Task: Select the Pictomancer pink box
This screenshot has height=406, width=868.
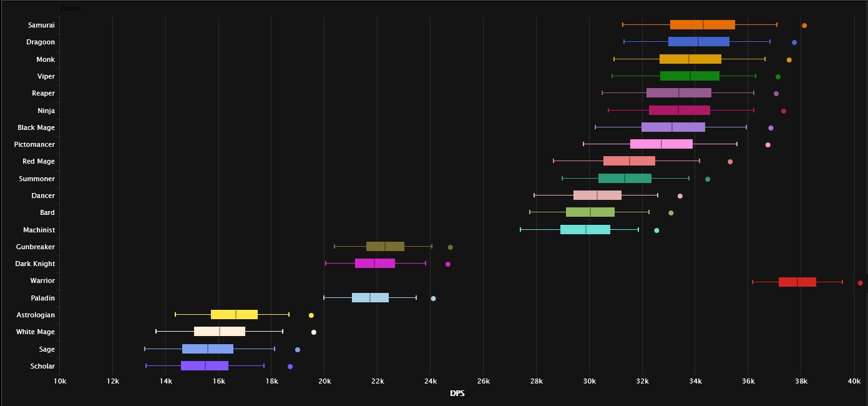Action: [x=661, y=144]
